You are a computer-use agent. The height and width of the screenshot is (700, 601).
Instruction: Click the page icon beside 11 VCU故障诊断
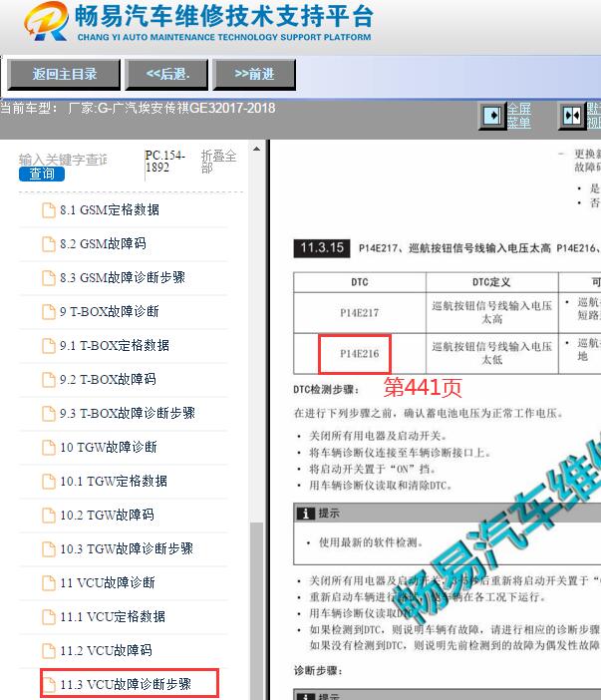pyautogui.click(x=49, y=583)
